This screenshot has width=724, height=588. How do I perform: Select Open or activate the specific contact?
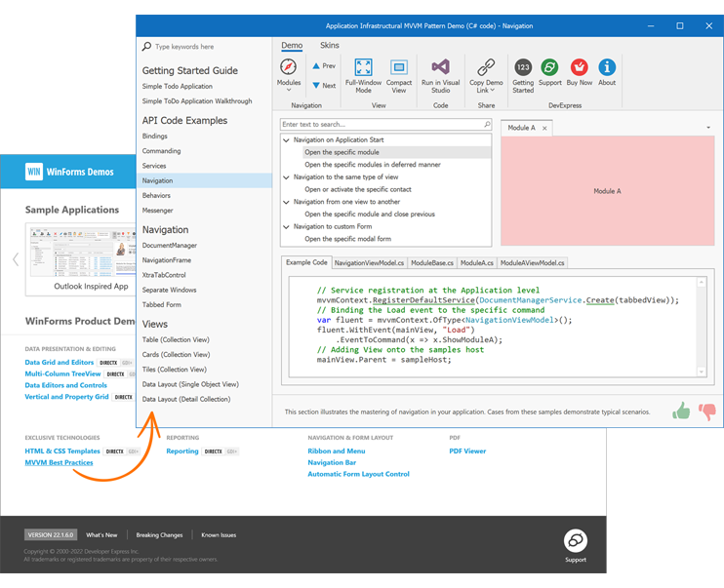(357, 190)
